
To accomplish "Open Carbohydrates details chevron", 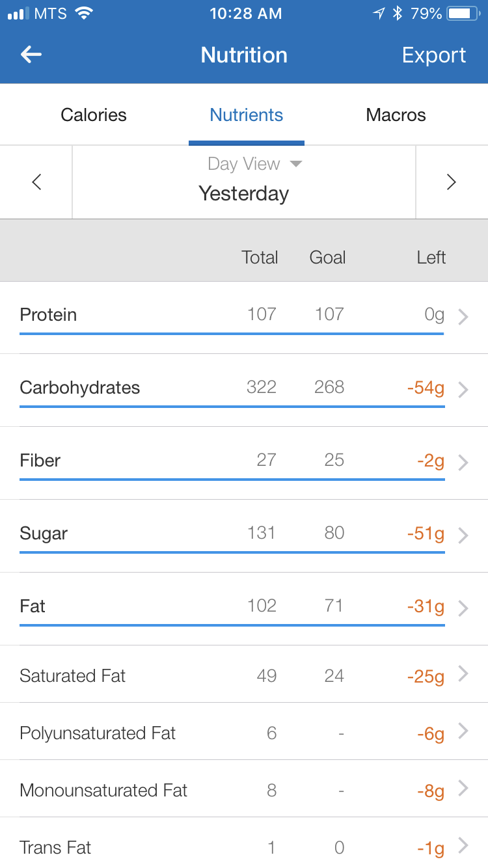I will coord(463,390).
